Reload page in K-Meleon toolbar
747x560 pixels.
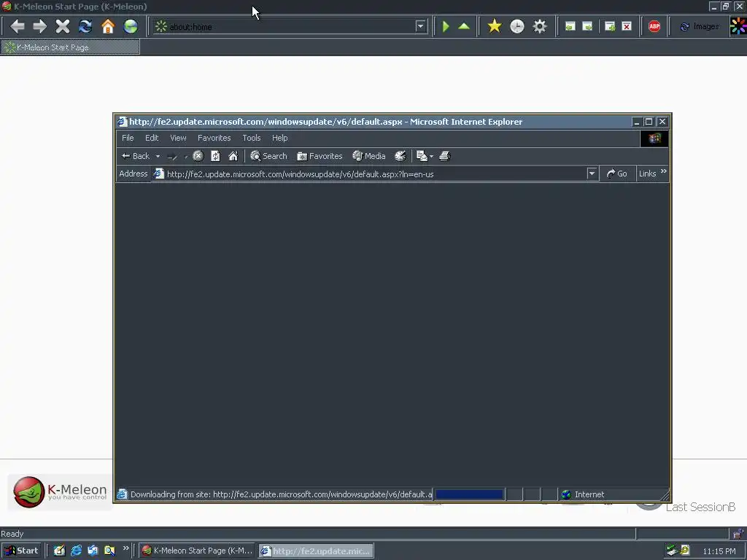pos(85,26)
